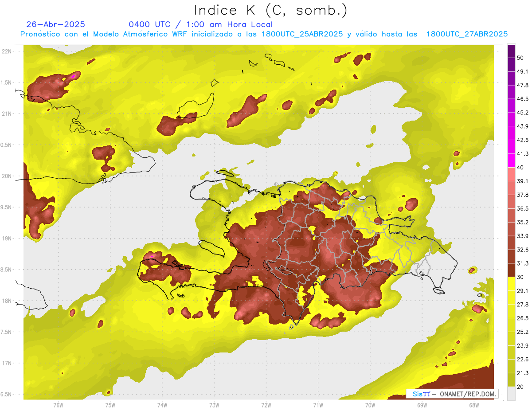Click the valid-until time '1800UTC_27ABR2025'
The image size is (532, 411).
point(467,34)
